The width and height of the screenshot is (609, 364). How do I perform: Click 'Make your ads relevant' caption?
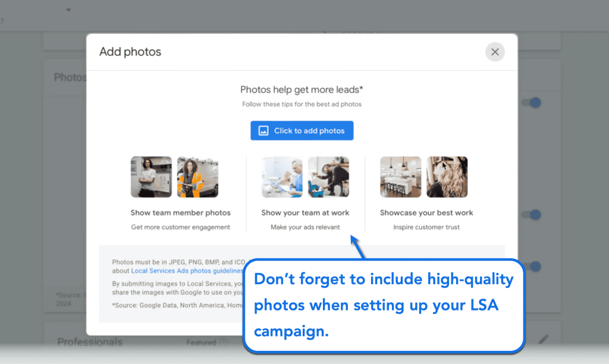tap(305, 227)
